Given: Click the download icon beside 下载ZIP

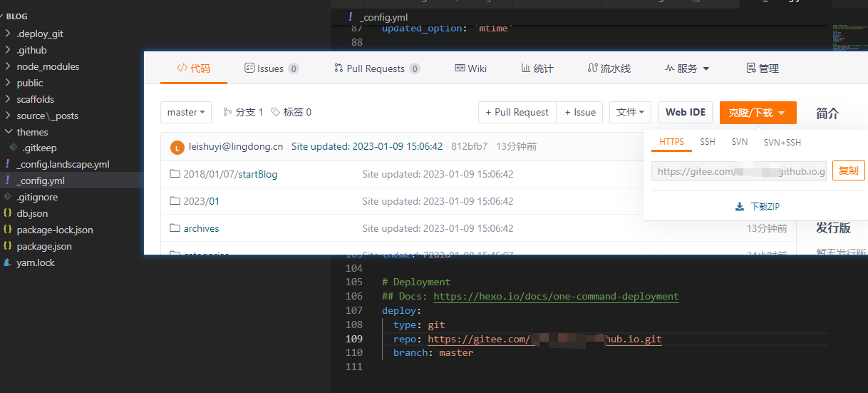Looking at the screenshot, I should pyautogui.click(x=740, y=207).
